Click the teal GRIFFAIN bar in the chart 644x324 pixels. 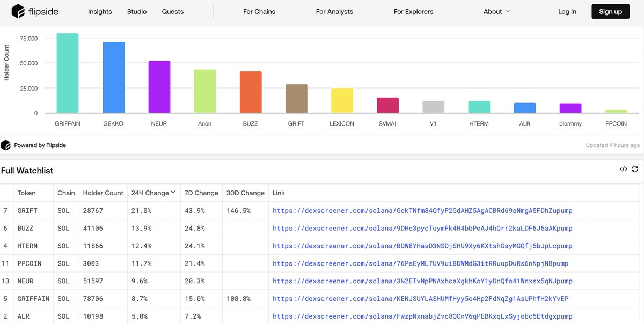[x=67, y=72]
